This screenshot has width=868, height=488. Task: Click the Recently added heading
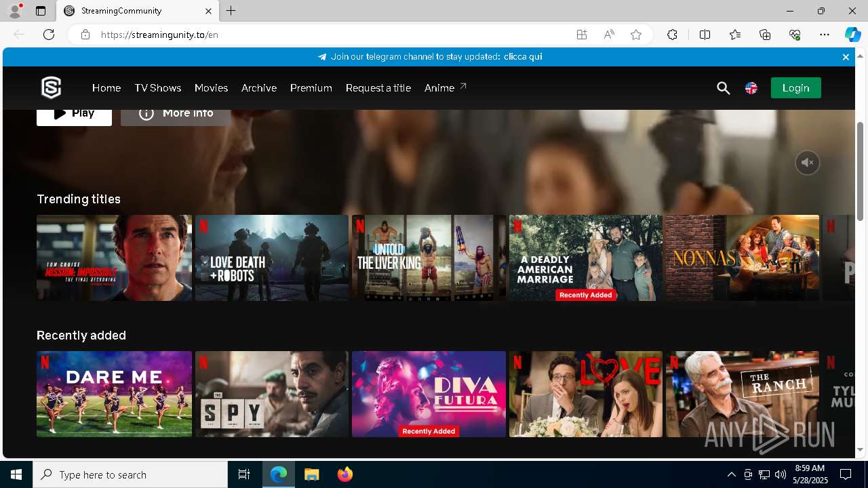(x=81, y=335)
